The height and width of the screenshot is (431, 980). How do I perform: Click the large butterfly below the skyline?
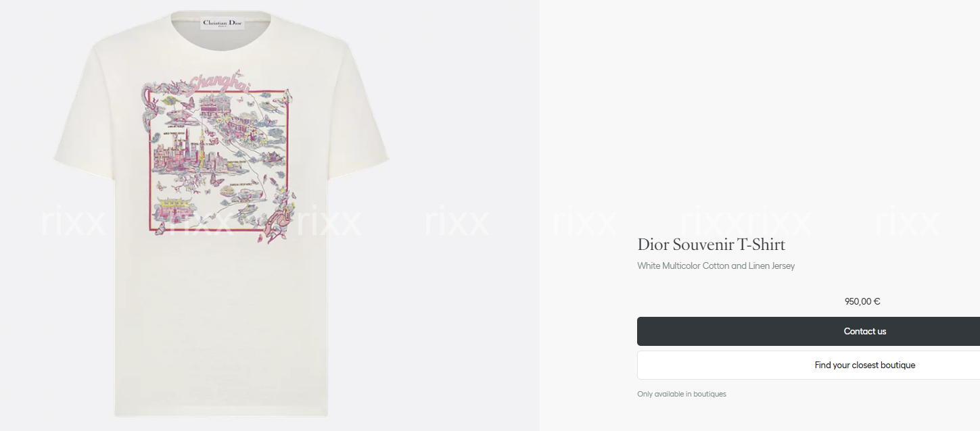[218, 180]
